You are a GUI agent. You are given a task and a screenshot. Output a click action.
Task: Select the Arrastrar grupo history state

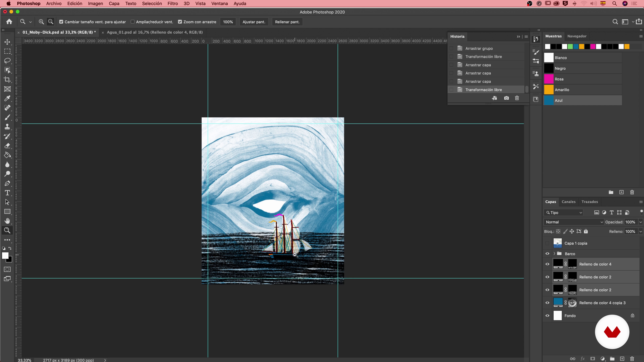[x=486, y=48]
